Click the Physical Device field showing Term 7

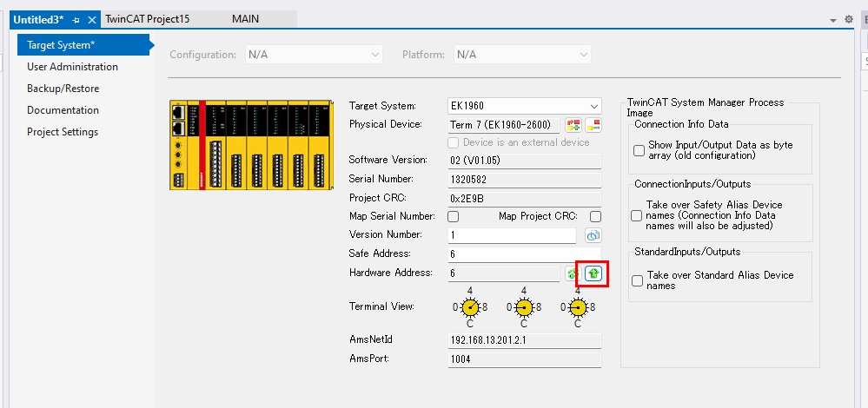click(x=504, y=125)
